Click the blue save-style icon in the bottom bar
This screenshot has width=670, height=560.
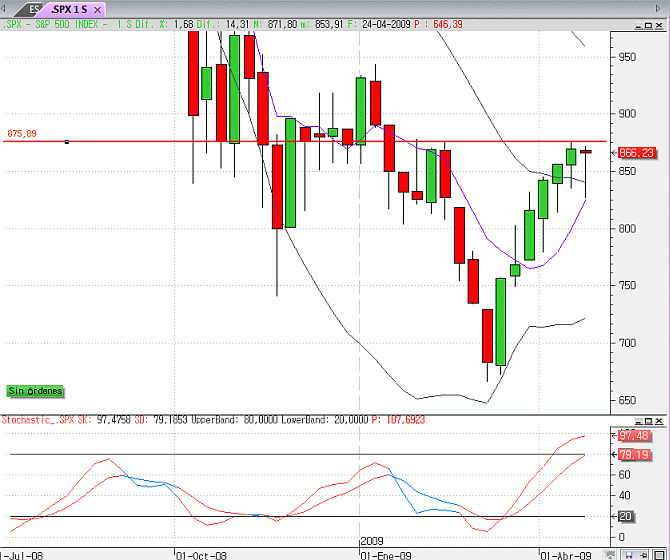(629, 555)
